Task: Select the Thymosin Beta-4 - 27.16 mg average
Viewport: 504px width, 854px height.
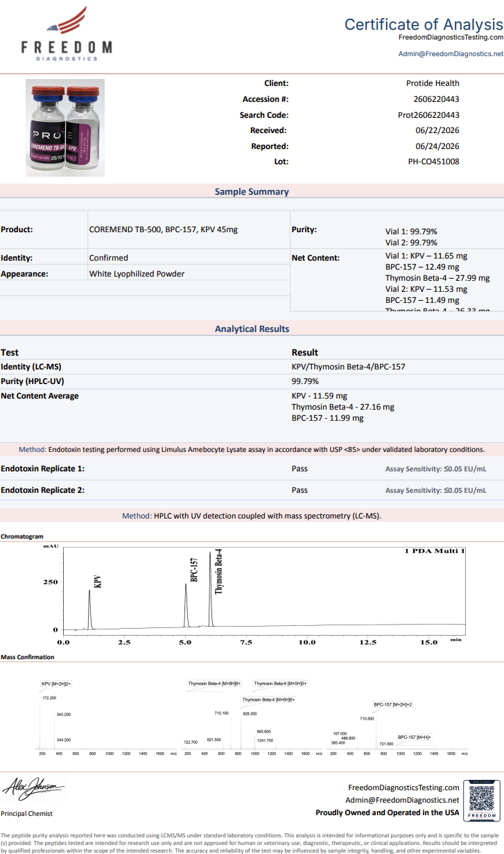Action: point(343,407)
